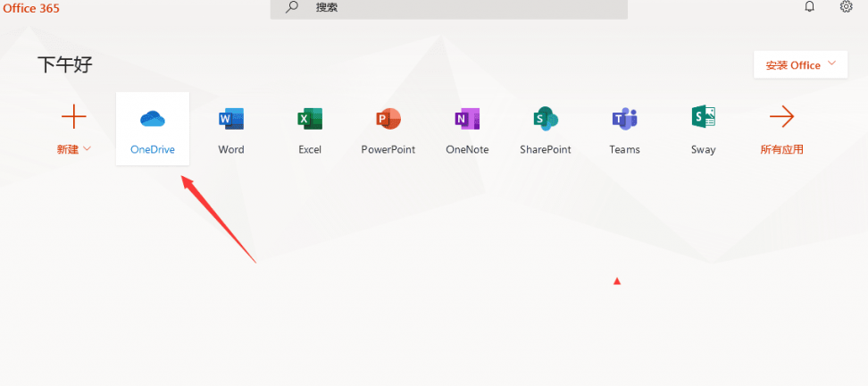Launch Word from the app row
Viewport: 868px width, 386px height.
pos(230,119)
